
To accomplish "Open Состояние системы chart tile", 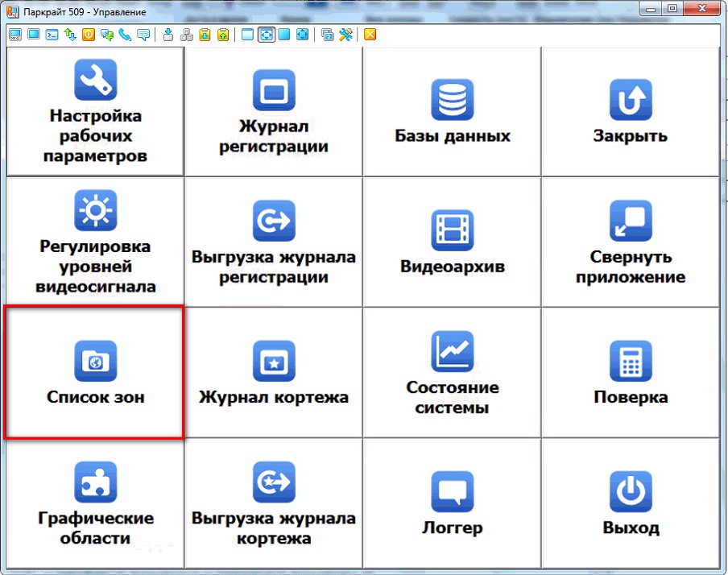I will tap(452, 372).
